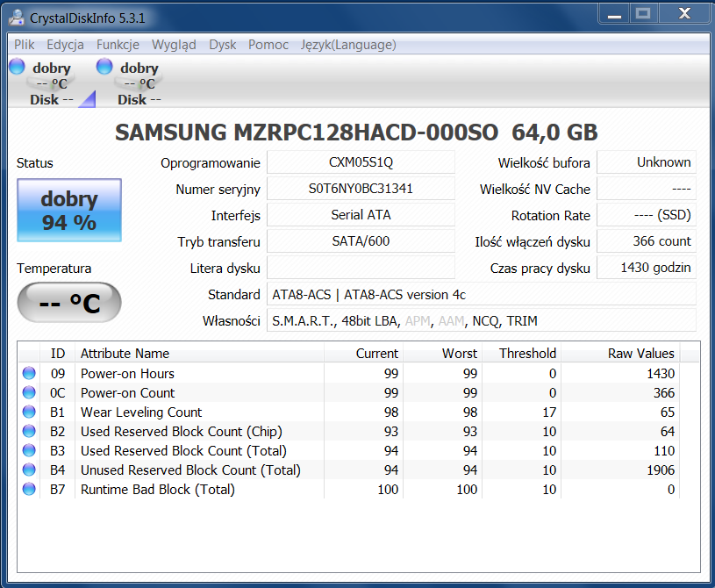Click raw value 1906 in B4 row
The image size is (715, 588).
click(661, 470)
